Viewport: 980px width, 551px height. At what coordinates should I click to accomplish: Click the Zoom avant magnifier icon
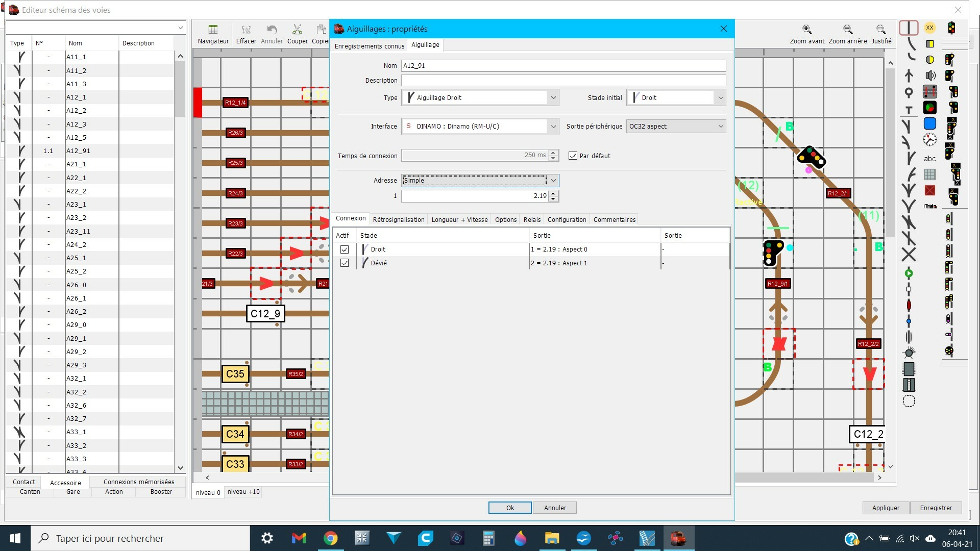coord(807,30)
